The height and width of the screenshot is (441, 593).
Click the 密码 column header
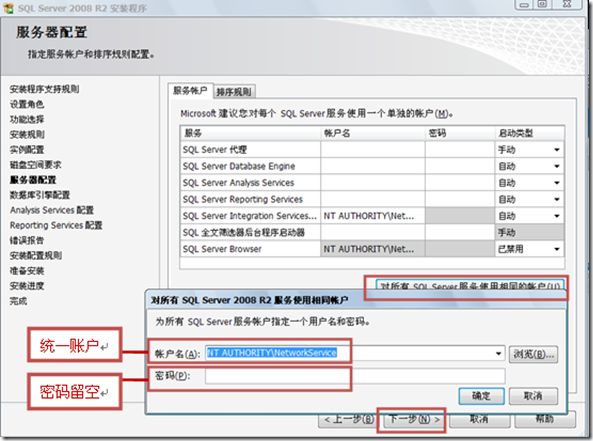[459, 133]
